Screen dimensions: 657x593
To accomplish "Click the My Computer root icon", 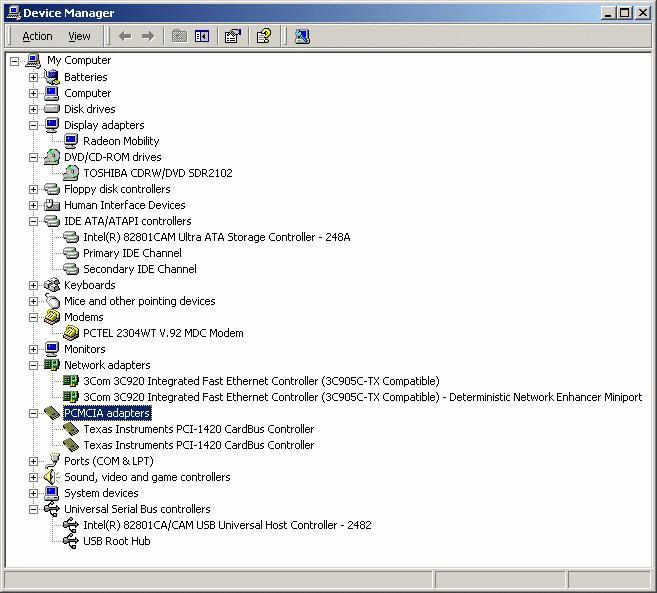I will coord(33,61).
